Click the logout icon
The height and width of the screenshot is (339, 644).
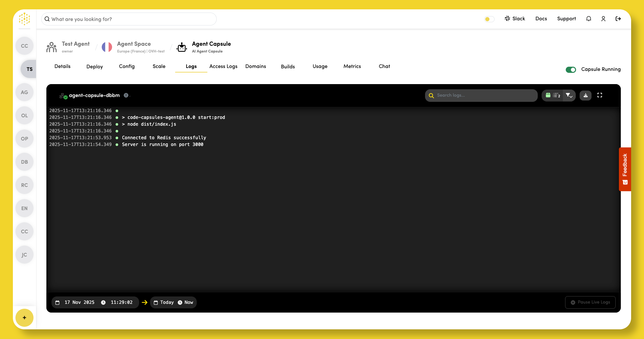618,19
